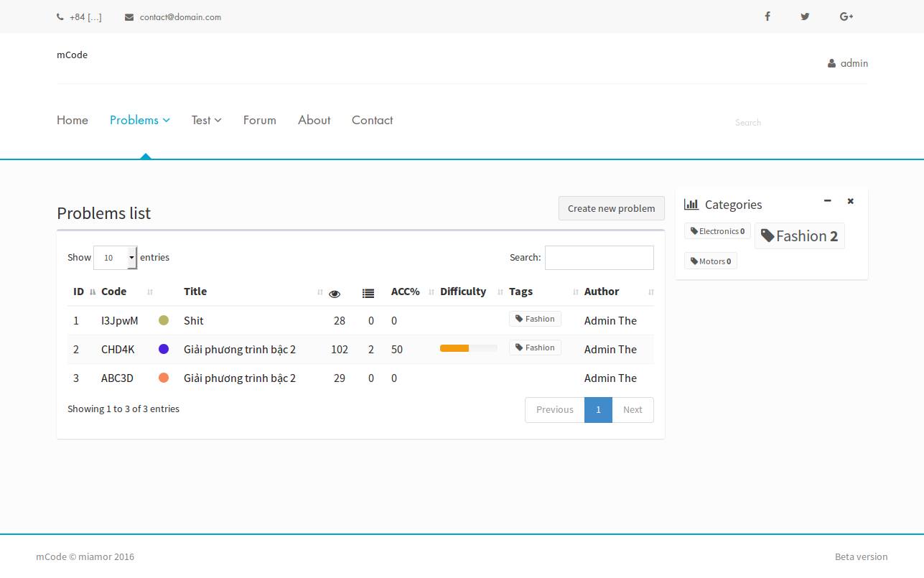Open the Contact menu item
This screenshot has width=924, height=578.
tap(372, 120)
